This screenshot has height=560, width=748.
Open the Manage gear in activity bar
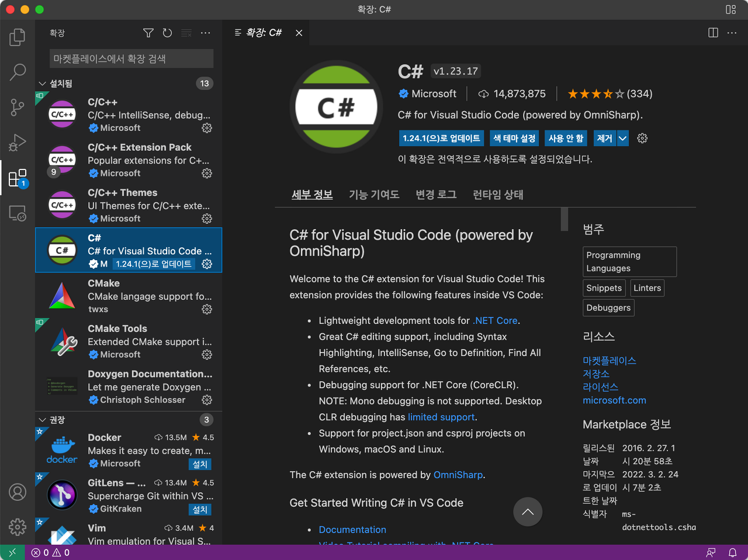(x=18, y=527)
